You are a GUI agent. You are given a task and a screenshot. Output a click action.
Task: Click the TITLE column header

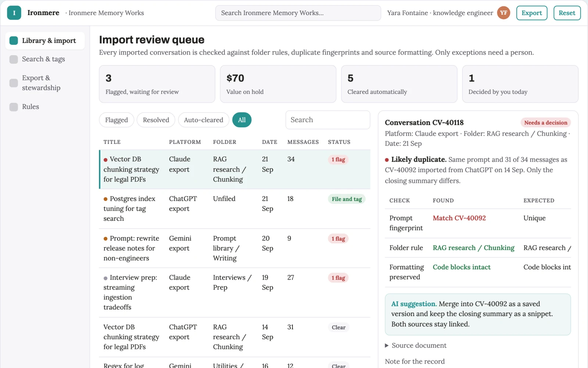pos(112,142)
